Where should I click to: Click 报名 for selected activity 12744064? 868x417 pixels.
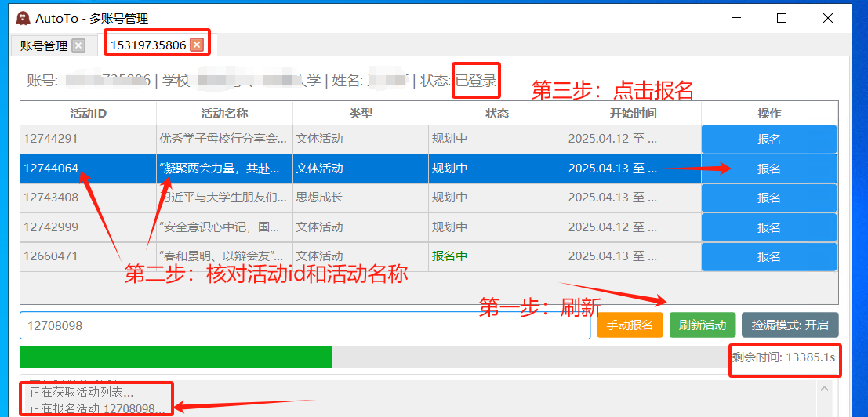[x=768, y=169]
